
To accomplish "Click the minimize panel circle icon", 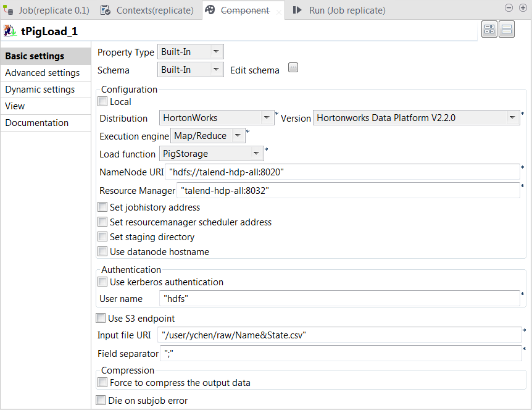I will point(509,7).
